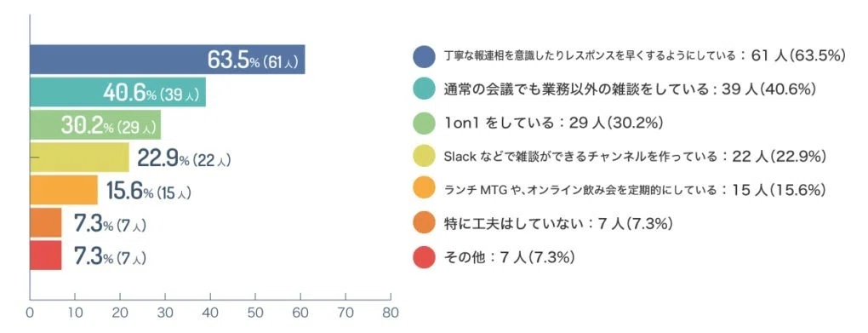Click the teal legend circle
The image size is (868, 333).
(x=424, y=89)
